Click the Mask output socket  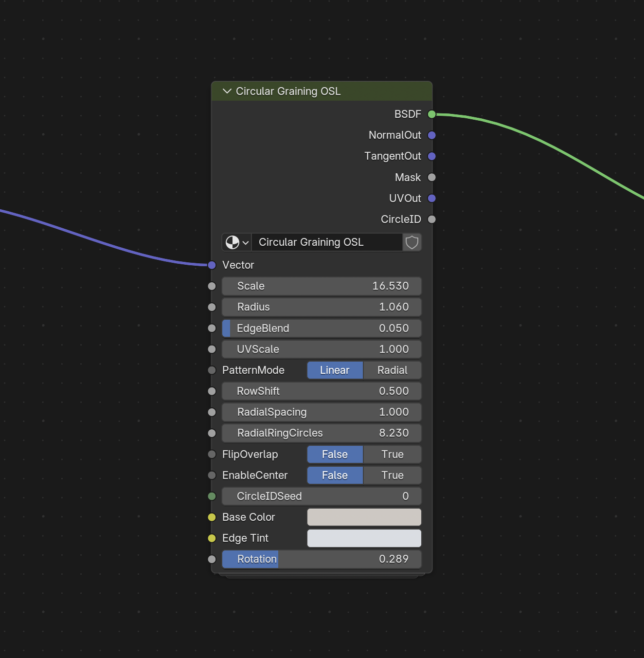(431, 177)
